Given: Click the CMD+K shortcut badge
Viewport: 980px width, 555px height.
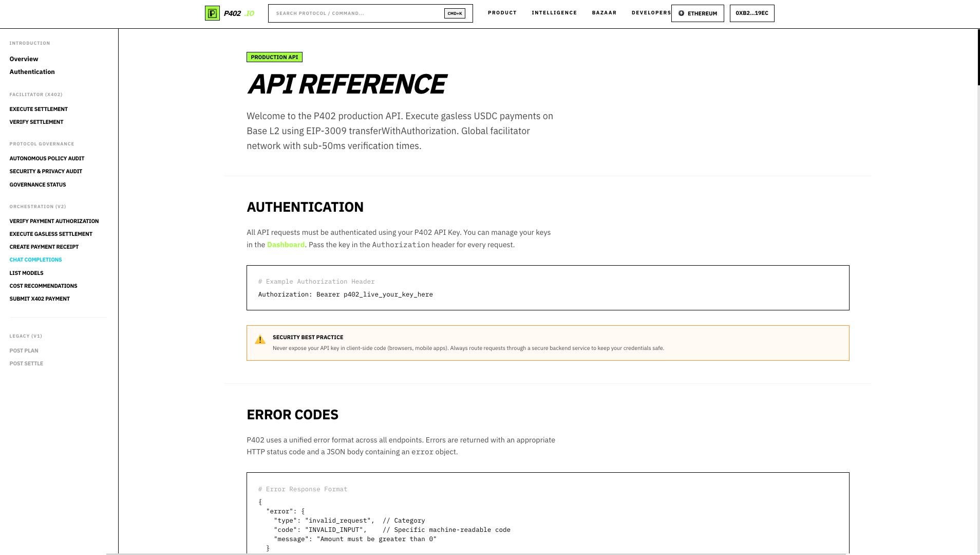Looking at the screenshot, I should point(454,13).
